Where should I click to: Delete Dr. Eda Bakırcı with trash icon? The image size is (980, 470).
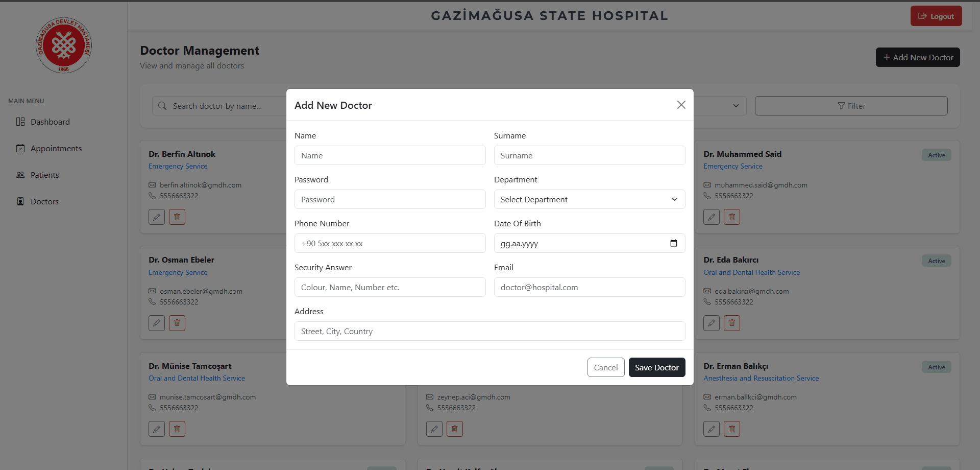point(732,323)
